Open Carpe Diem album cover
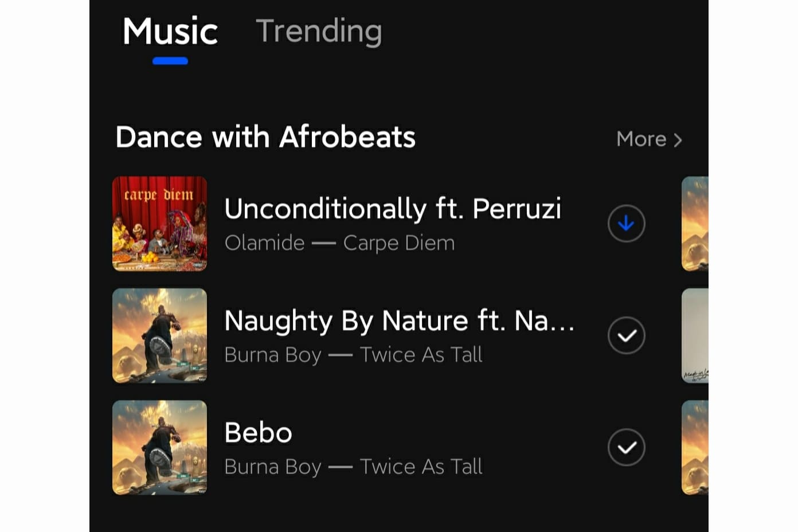 pyautogui.click(x=159, y=224)
